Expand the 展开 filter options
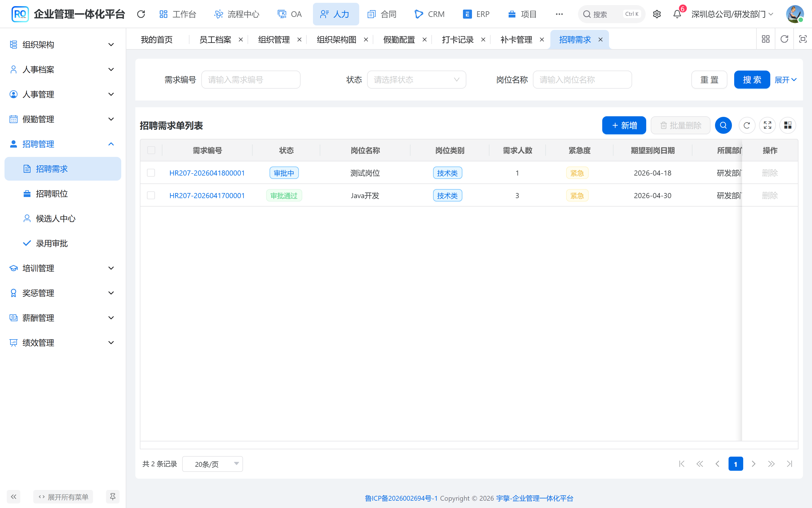 (x=785, y=80)
